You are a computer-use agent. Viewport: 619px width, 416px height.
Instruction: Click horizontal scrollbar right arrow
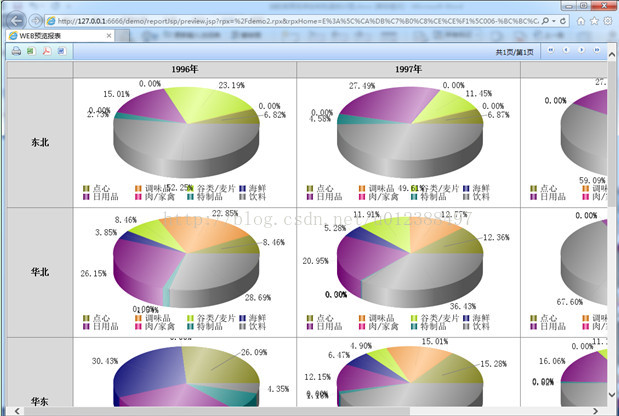click(595, 411)
